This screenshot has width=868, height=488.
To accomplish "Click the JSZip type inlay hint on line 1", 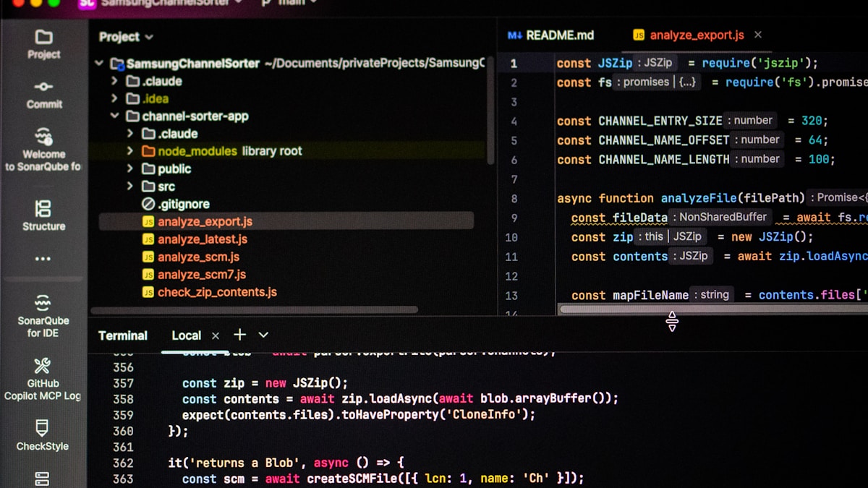I will (x=658, y=63).
